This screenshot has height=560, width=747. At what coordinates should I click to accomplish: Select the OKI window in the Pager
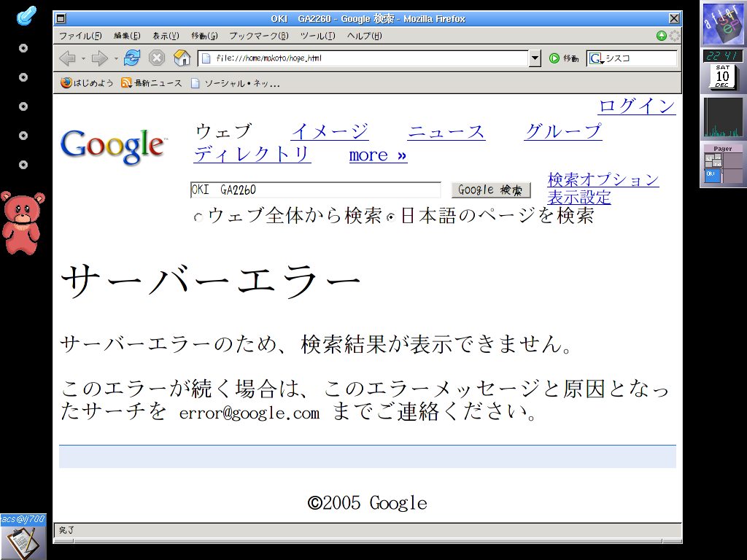pos(712,175)
